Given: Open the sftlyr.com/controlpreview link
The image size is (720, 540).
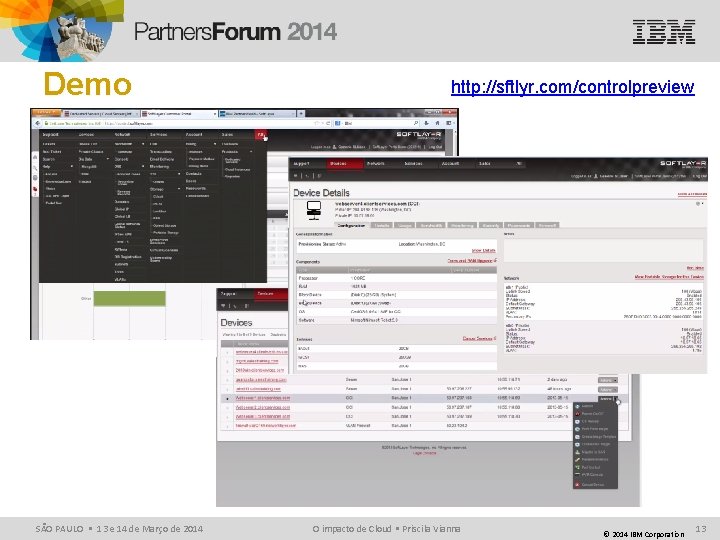Looking at the screenshot, I should (572, 87).
